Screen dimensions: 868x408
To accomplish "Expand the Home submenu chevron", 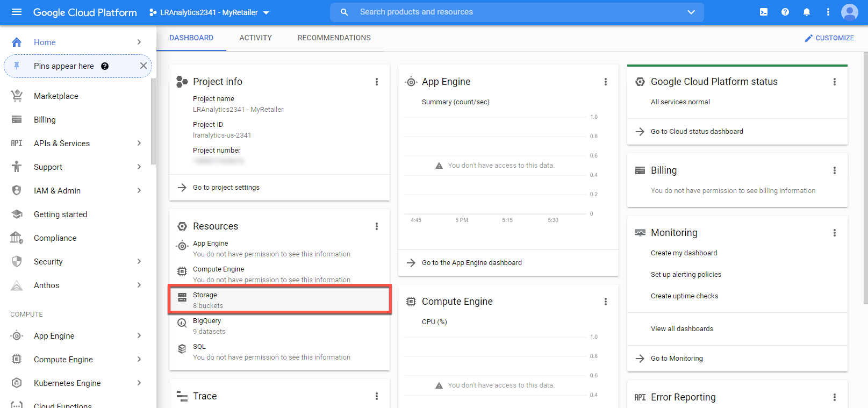I will (x=139, y=42).
